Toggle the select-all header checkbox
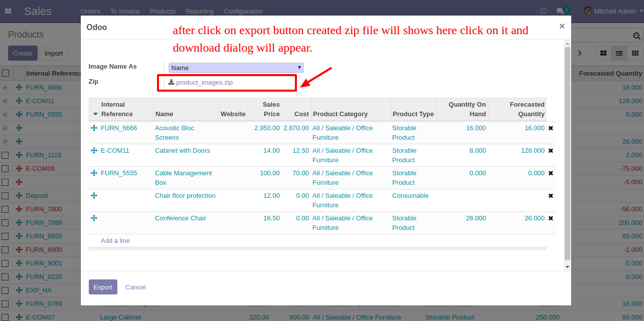 click(6, 73)
